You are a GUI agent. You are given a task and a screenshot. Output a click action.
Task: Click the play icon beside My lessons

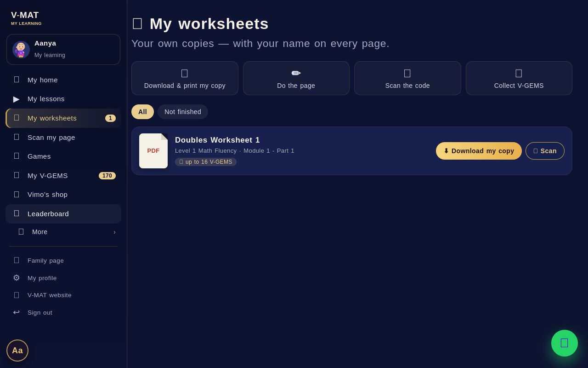tap(17, 99)
